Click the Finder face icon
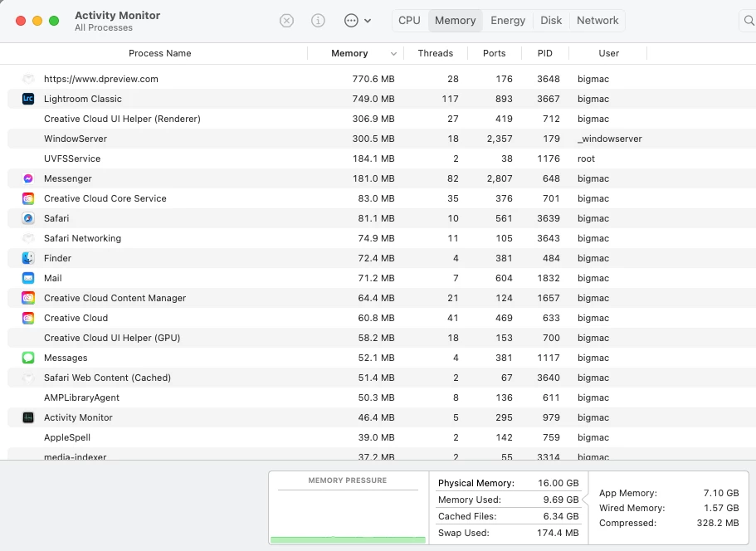756x551 pixels. 28,258
